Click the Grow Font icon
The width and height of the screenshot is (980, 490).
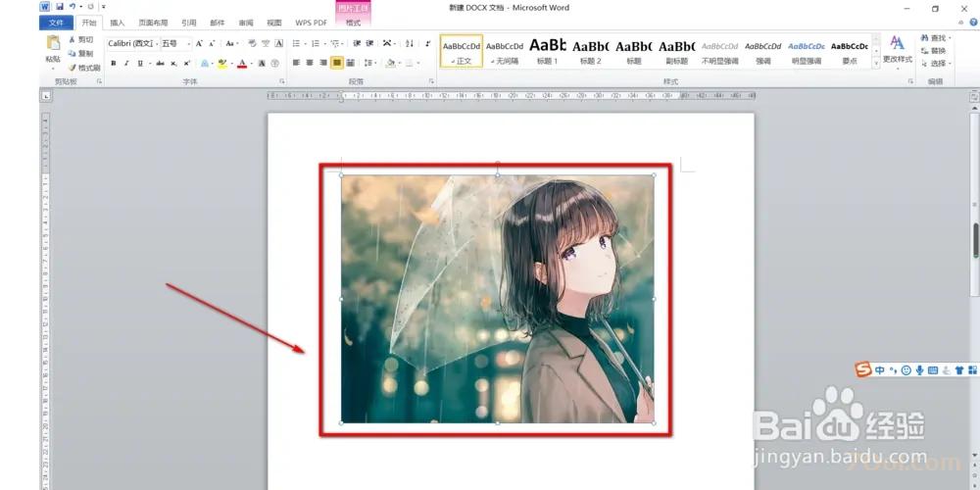(x=199, y=43)
